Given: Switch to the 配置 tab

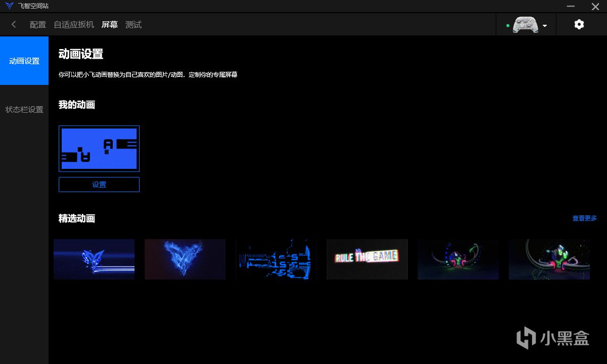Looking at the screenshot, I should [38, 24].
